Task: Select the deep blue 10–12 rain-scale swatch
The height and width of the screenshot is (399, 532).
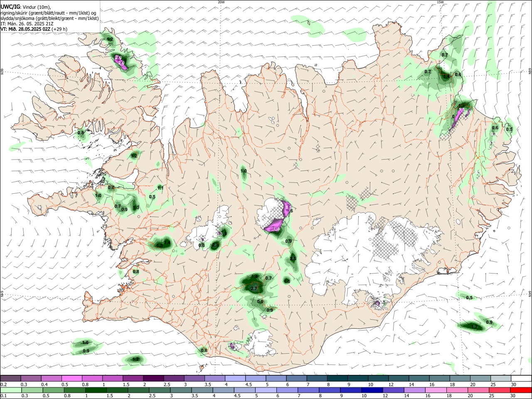Action: click(372, 390)
